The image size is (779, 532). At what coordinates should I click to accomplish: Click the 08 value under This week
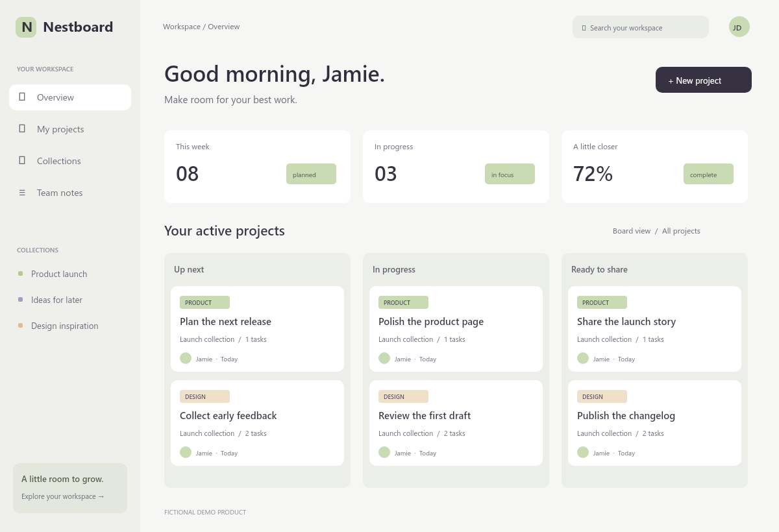(188, 174)
